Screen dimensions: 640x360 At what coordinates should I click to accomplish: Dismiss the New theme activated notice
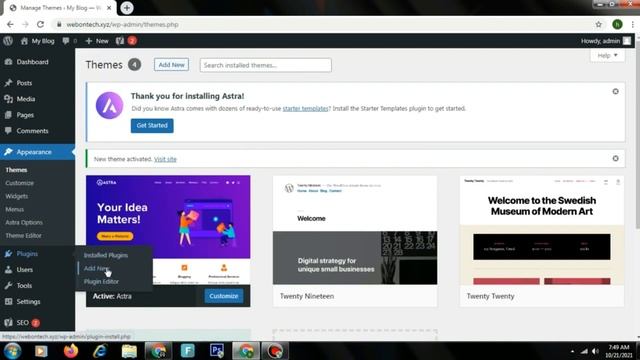[616, 158]
